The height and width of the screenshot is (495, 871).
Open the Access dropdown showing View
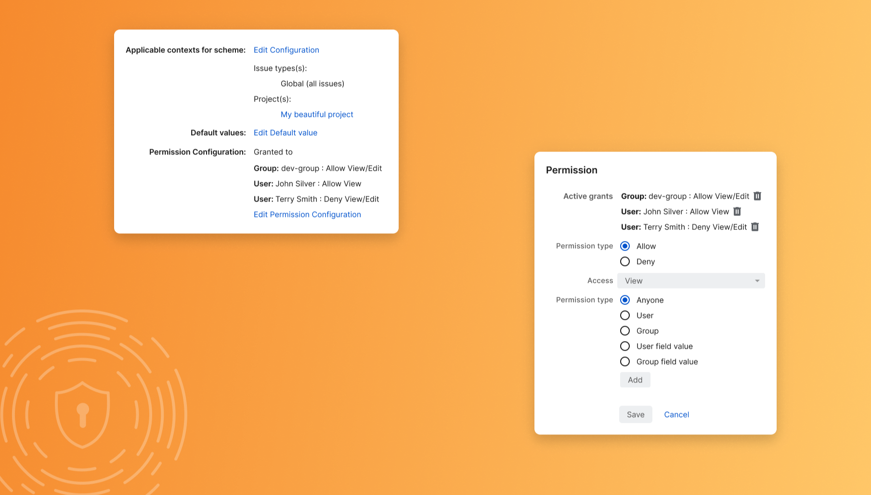[x=690, y=281]
